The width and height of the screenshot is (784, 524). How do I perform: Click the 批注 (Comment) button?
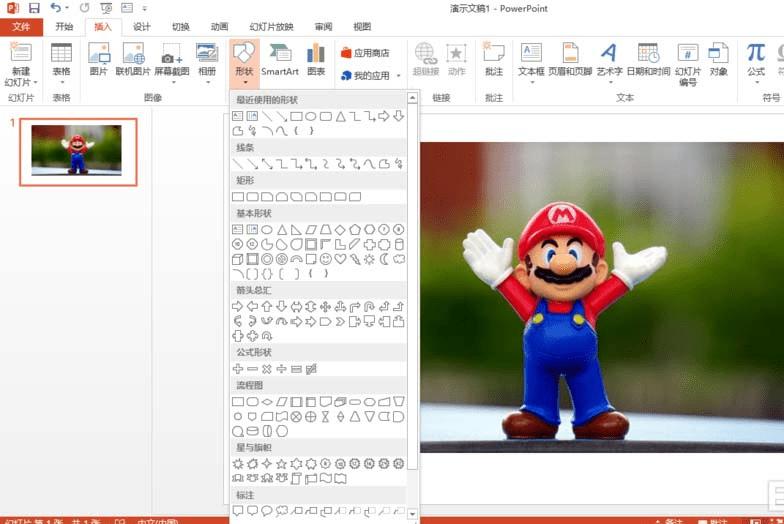pos(493,60)
